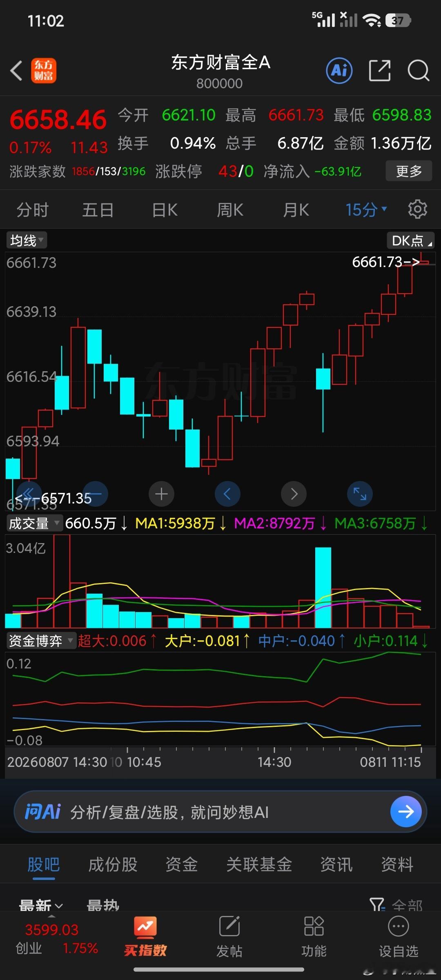Tap the share/export icon in header

[380, 71]
